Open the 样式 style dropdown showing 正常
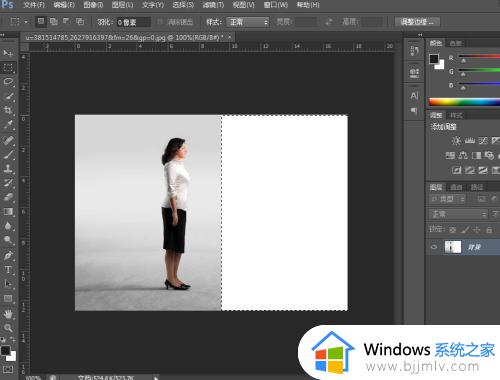Viewport: 500px width, 380px height. (248, 22)
